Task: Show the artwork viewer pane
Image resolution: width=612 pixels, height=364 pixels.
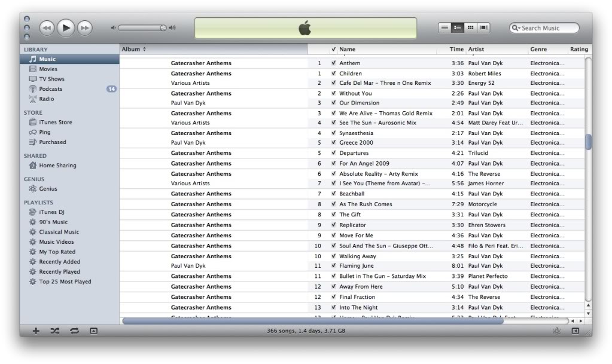Action: [x=94, y=331]
